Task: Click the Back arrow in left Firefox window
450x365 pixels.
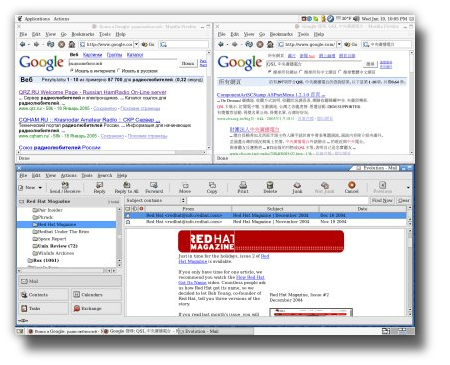Action: click(23, 44)
